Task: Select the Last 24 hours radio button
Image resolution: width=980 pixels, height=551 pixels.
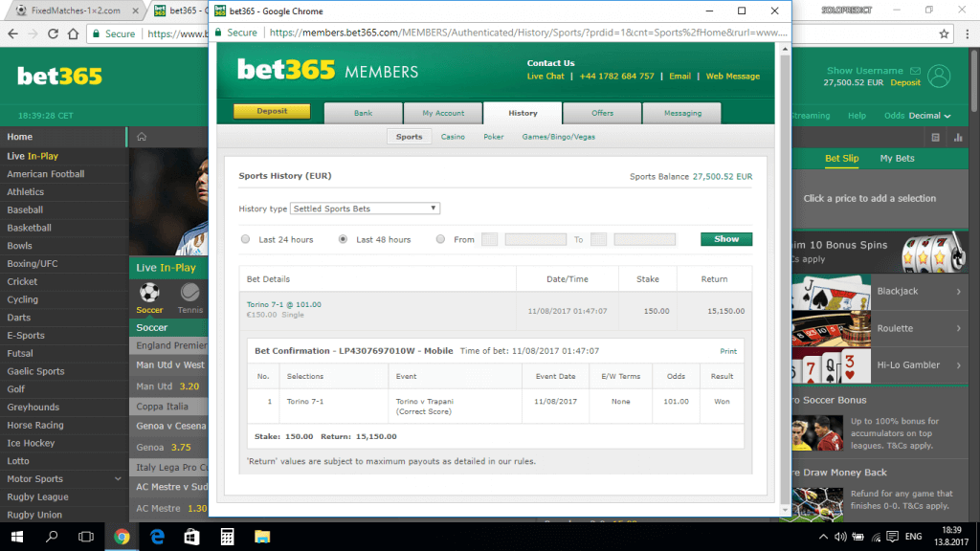Action: click(245, 239)
